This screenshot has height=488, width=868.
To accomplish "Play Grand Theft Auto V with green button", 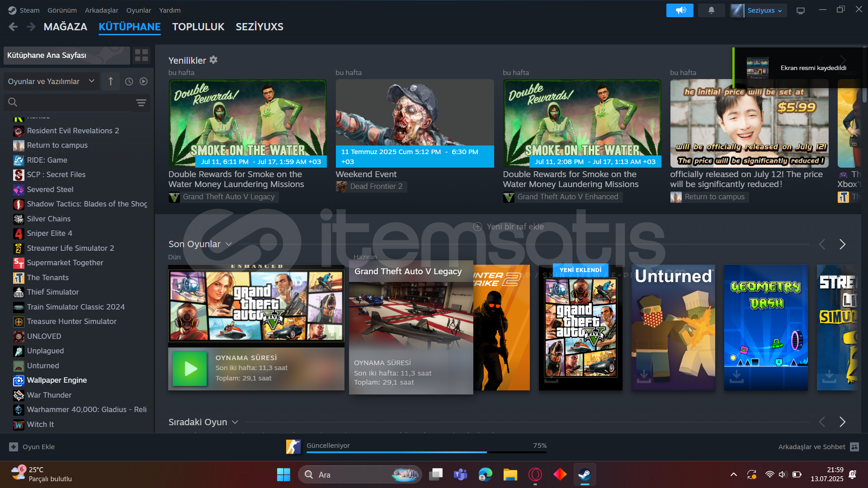I will click(x=190, y=369).
